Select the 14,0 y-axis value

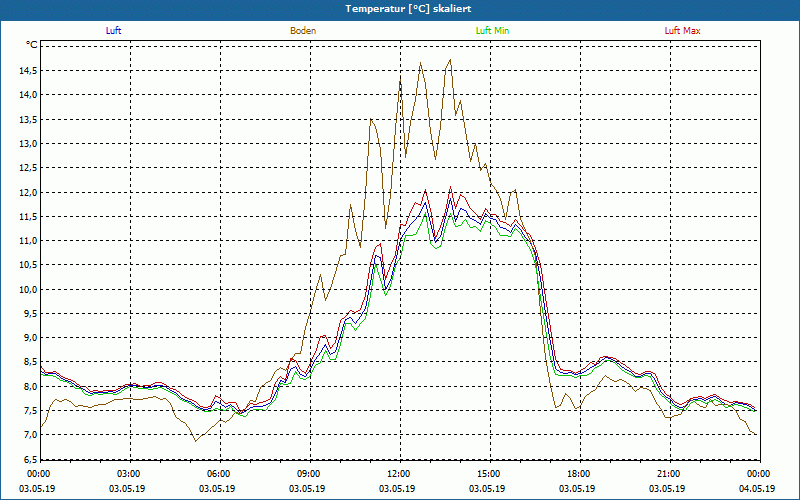pyautogui.click(x=28, y=95)
